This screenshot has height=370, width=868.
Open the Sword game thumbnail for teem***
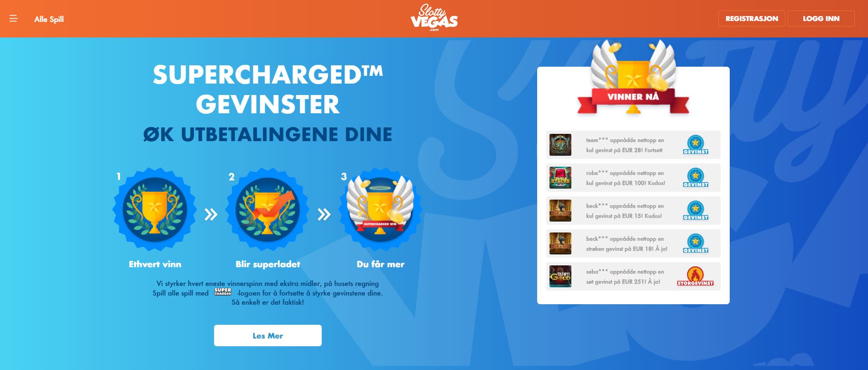click(x=560, y=145)
